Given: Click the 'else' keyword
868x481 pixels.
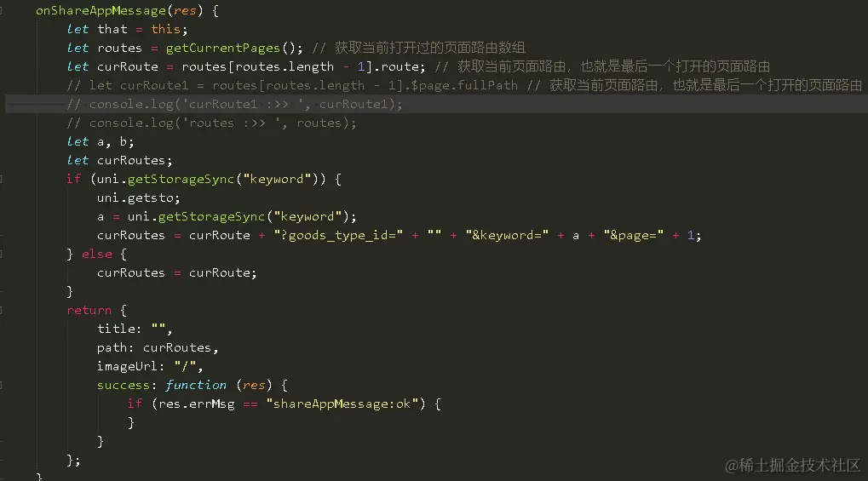Looking at the screenshot, I should 97,254.
